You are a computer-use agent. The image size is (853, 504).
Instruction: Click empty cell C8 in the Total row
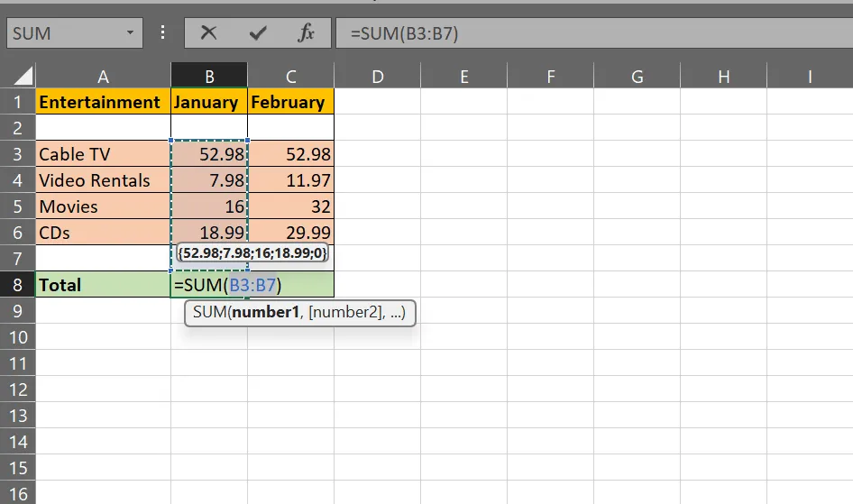(x=291, y=284)
